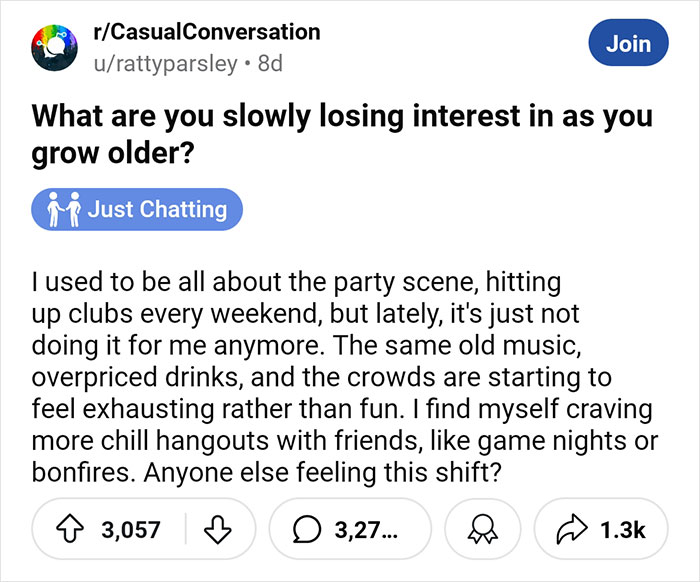Screen dimensions: 700x582
Task: Open u/rattyparsley's profile
Action: point(164,63)
